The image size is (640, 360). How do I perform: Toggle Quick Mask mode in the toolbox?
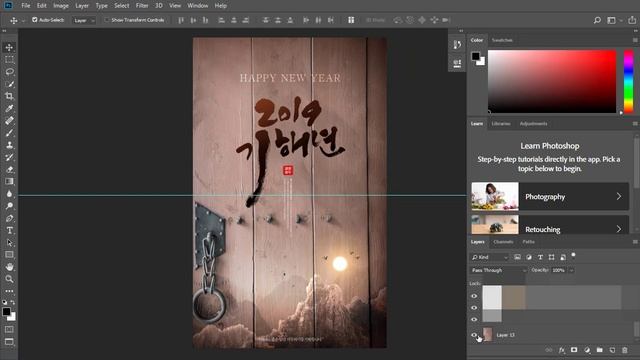click(9, 329)
